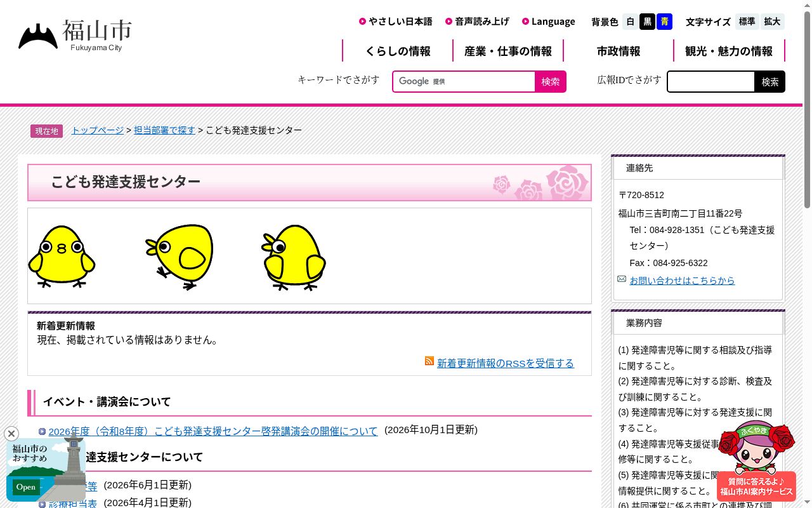This screenshot has height=508, width=812.
Task: Close the 福山市のおすすめ popup banner
Action: point(11,434)
